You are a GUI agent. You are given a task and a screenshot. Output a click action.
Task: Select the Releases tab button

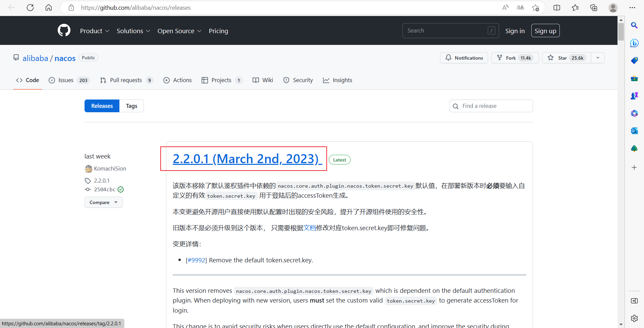click(102, 106)
